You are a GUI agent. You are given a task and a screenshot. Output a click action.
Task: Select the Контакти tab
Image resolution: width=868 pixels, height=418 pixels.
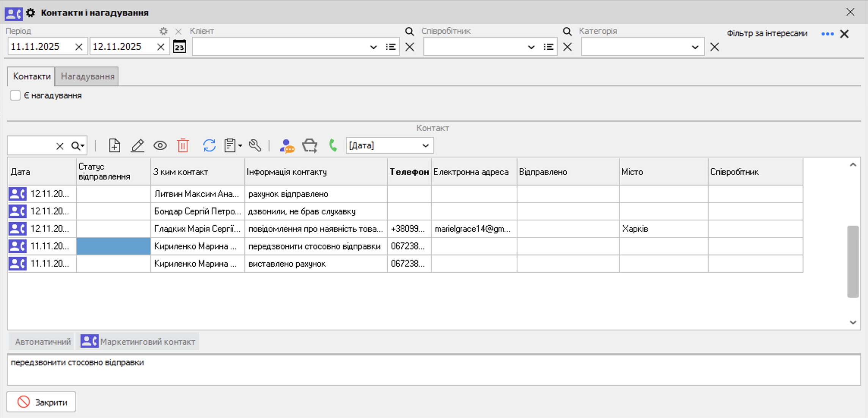click(x=31, y=76)
